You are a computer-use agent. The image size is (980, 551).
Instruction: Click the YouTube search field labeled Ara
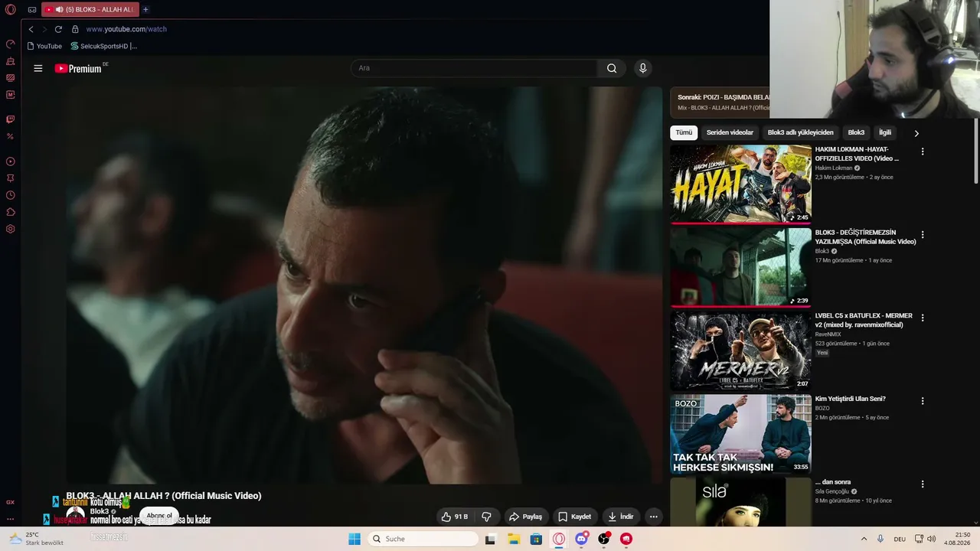click(474, 68)
